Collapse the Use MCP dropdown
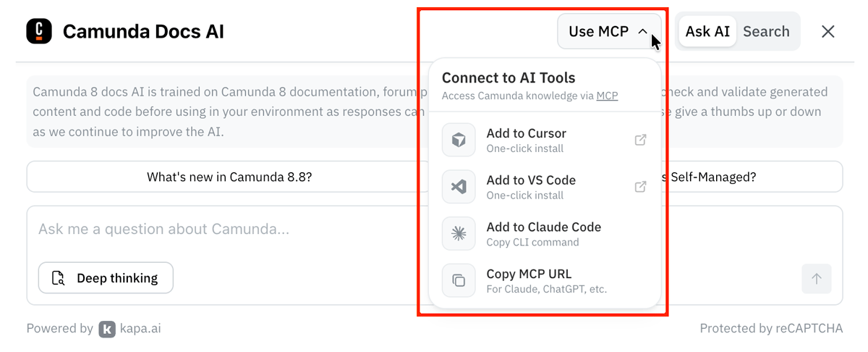 [x=609, y=31]
